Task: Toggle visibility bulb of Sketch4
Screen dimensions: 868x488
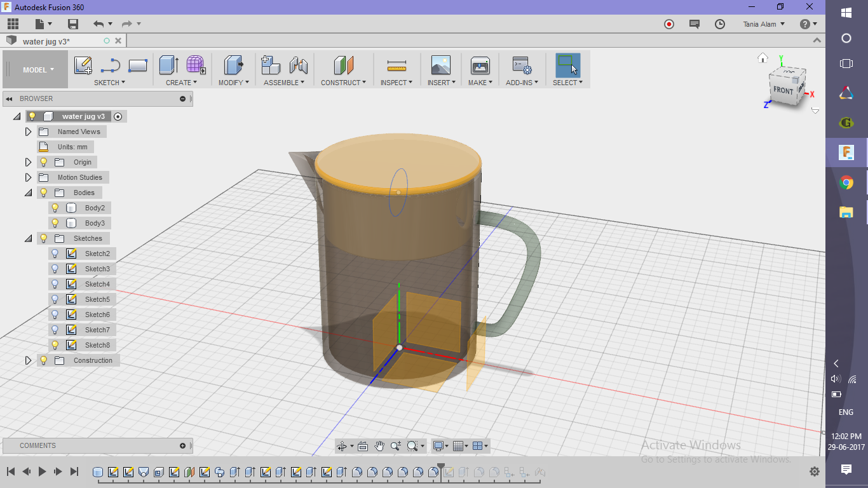Action: point(55,284)
